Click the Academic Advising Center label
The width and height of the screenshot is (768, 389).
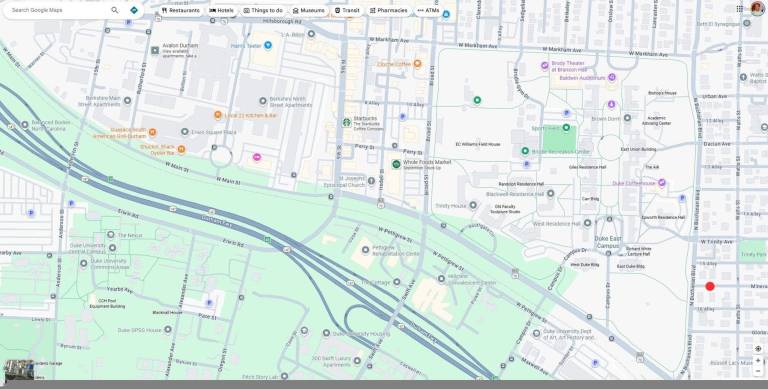point(656,121)
